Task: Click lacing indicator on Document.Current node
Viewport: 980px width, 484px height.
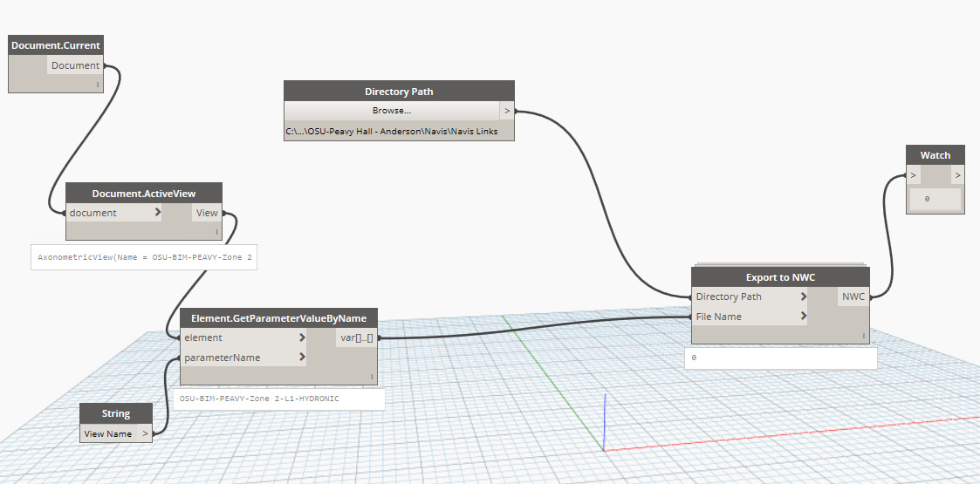Action: pos(98,84)
